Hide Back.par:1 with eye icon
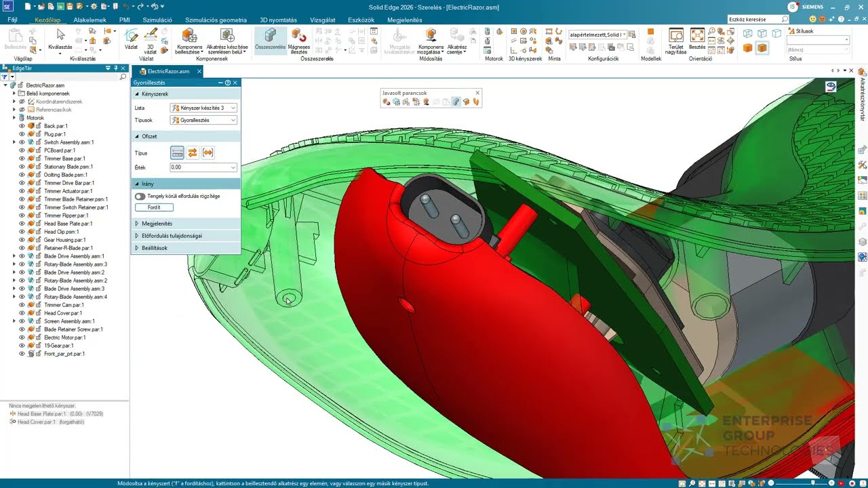Viewport: 868px width, 488px height. point(22,126)
